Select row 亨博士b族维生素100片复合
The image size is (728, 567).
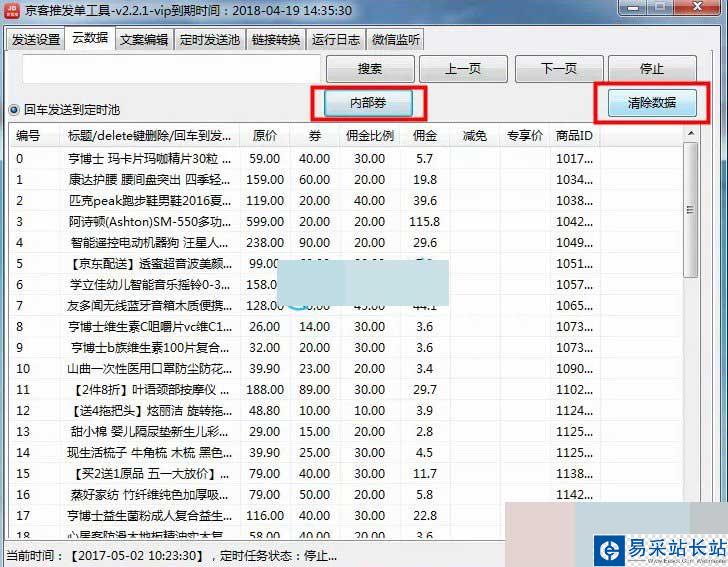pos(346,347)
